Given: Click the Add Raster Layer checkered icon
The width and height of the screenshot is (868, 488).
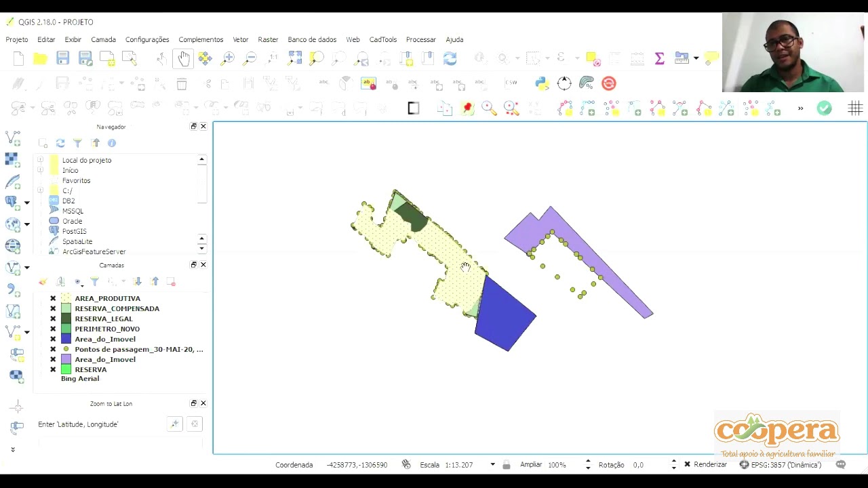Looking at the screenshot, I should point(12,159).
